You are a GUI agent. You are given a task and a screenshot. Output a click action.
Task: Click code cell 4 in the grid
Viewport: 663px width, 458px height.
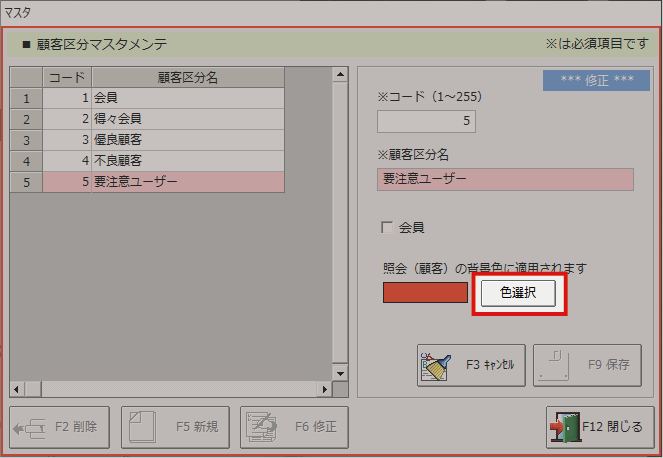pos(67,161)
